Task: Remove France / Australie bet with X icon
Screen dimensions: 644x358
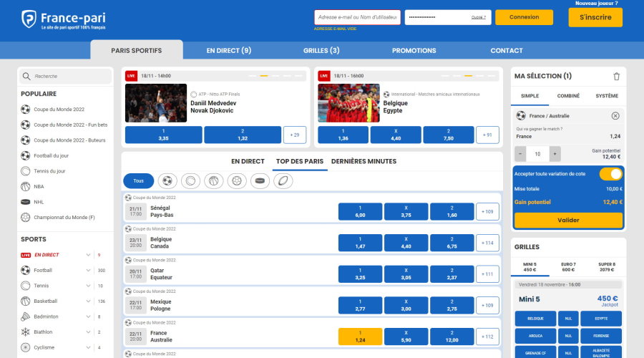Action: [615, 116]
